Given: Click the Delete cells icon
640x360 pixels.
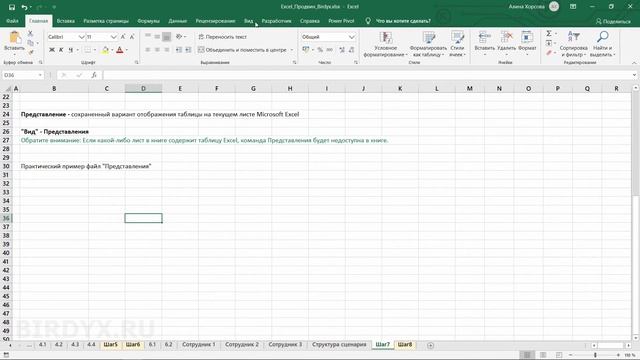Looking at the screenshot, I should click(x=507, y=37).
